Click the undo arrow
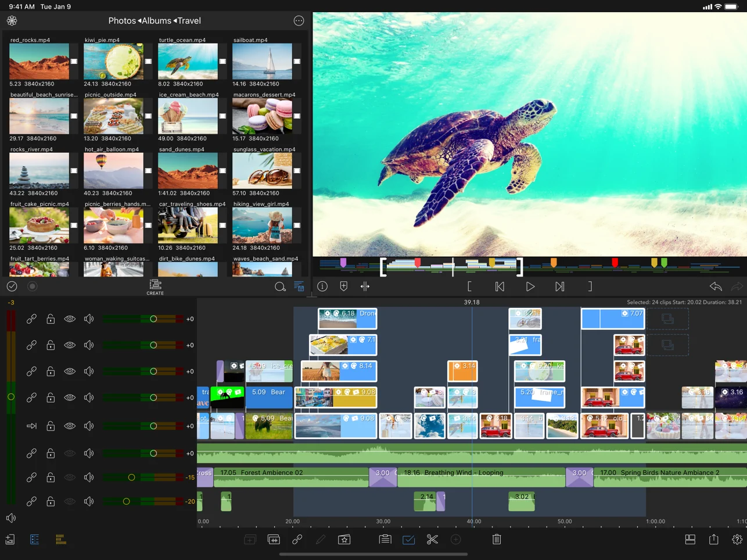The height and width of the screenshot is (560, 747). 716,286
